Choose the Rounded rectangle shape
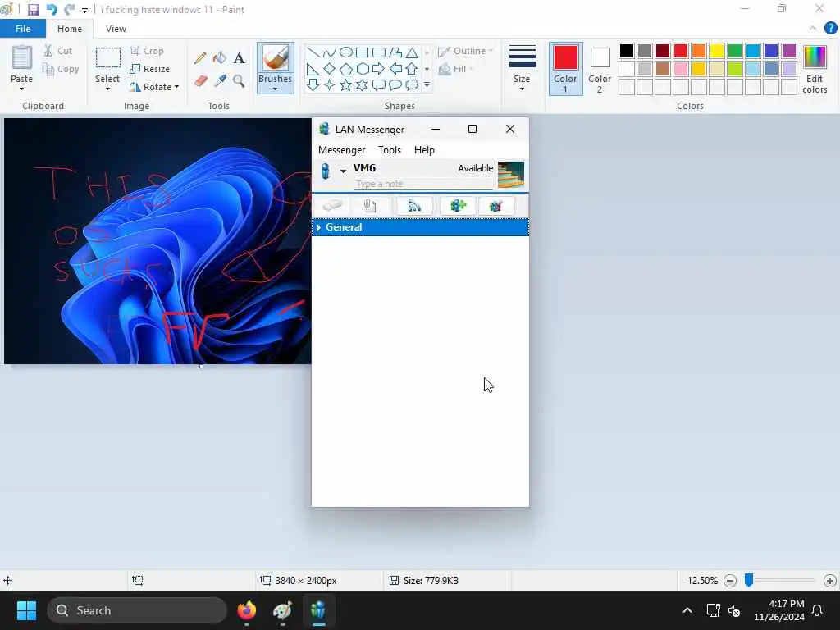 pos(379,52)
